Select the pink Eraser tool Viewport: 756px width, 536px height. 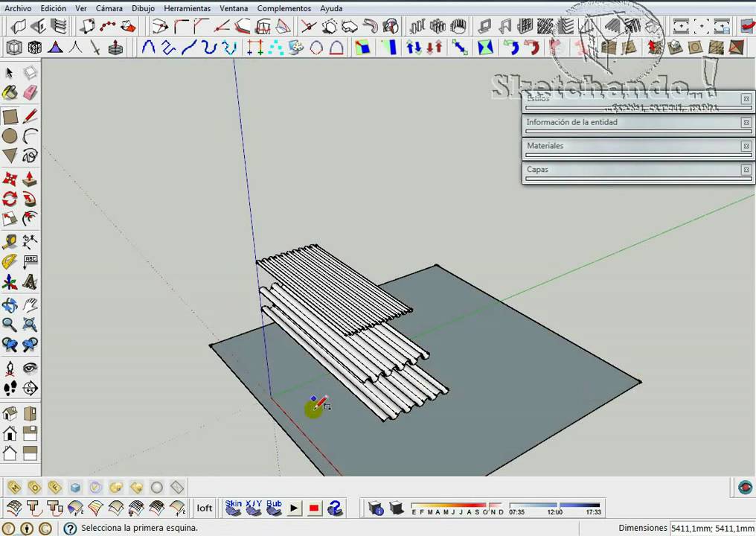(x=30, y=92)
